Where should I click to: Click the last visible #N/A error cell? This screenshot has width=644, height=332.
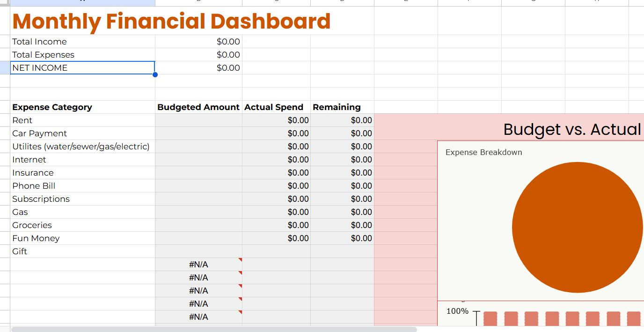[198, 317]
